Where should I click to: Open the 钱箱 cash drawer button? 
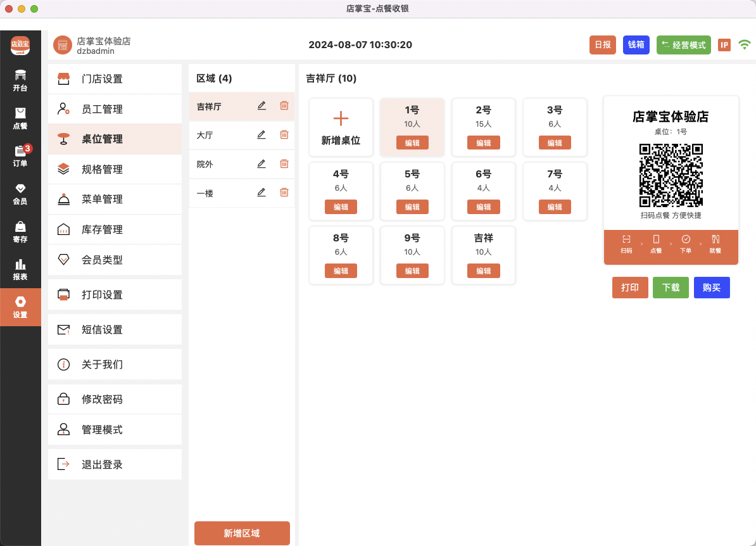coord(636,45)
